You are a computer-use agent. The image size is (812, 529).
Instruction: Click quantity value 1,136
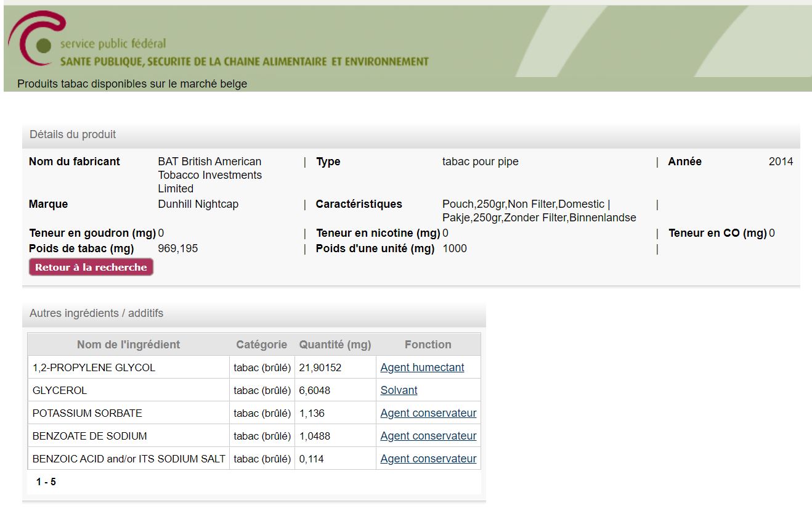click(x=312, y=413)
